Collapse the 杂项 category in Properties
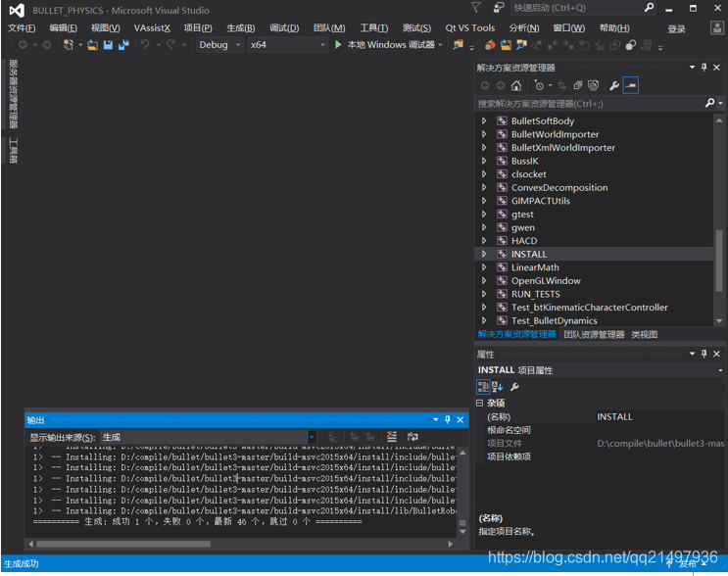 pyautogui.click(x=480, y=403)
